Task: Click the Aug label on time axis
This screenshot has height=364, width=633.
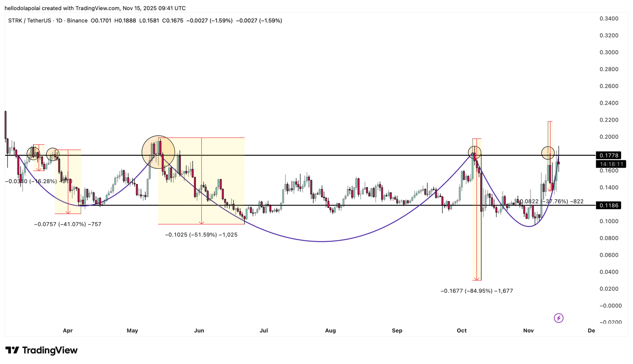Action: [x=330, y=330]
